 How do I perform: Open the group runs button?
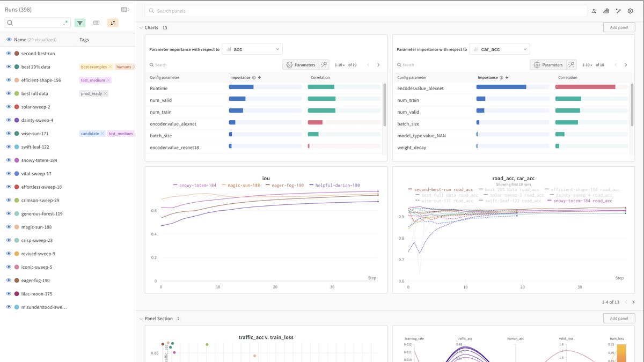point(97,23)
